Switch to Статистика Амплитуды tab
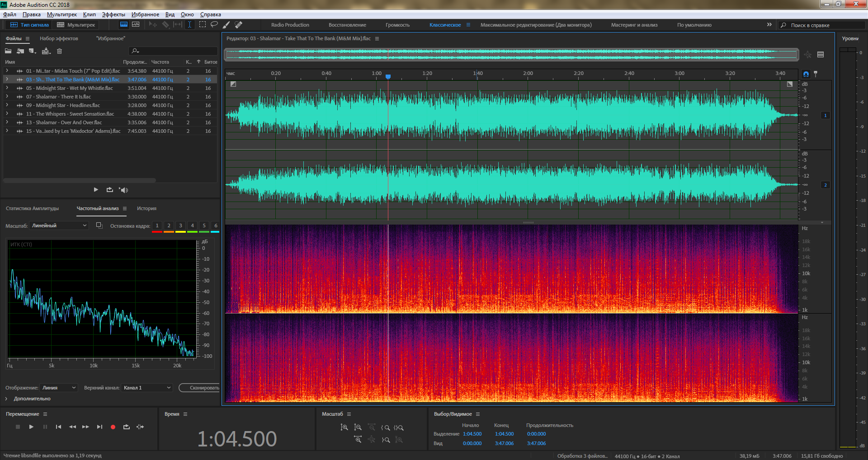The width and height of the screenshot is (868, 460). 32,208
